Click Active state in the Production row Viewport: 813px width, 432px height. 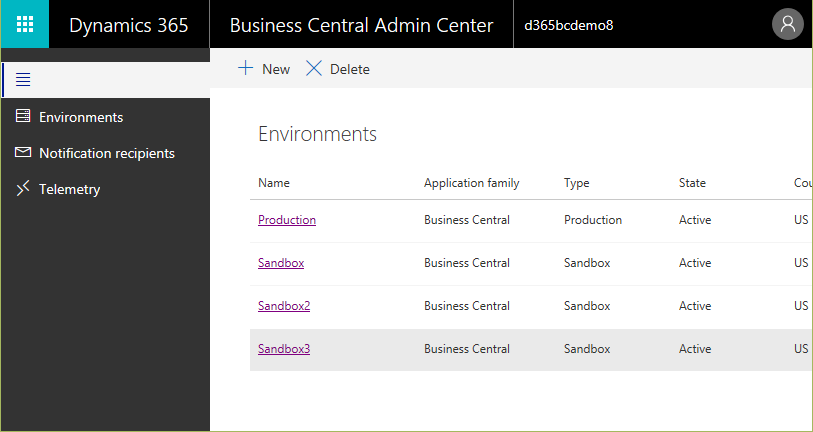pos(695,220)
